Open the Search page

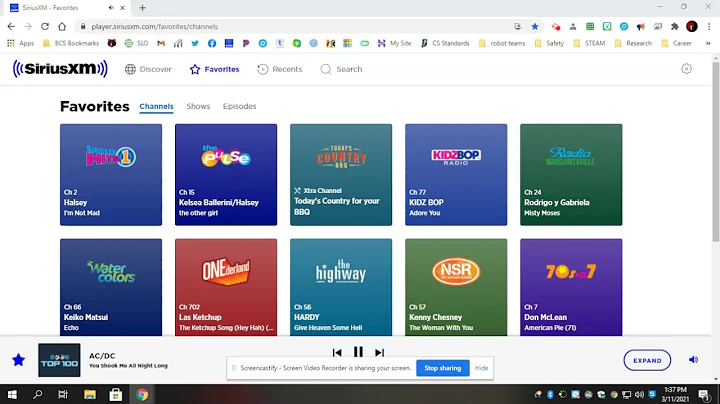(x=341, y=69)
